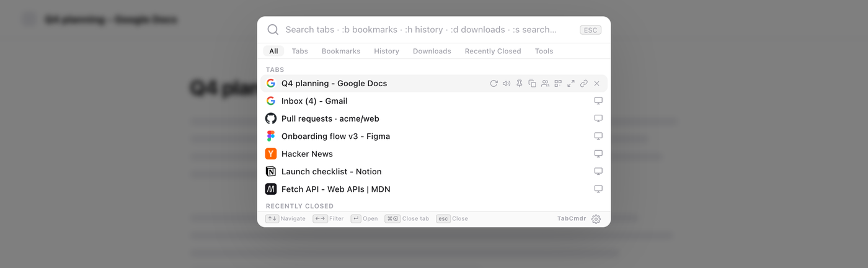Mute the Q4 planning tab sound
Image resolution: width=868 pixels, height=268 pixels.
pos(507,83)
